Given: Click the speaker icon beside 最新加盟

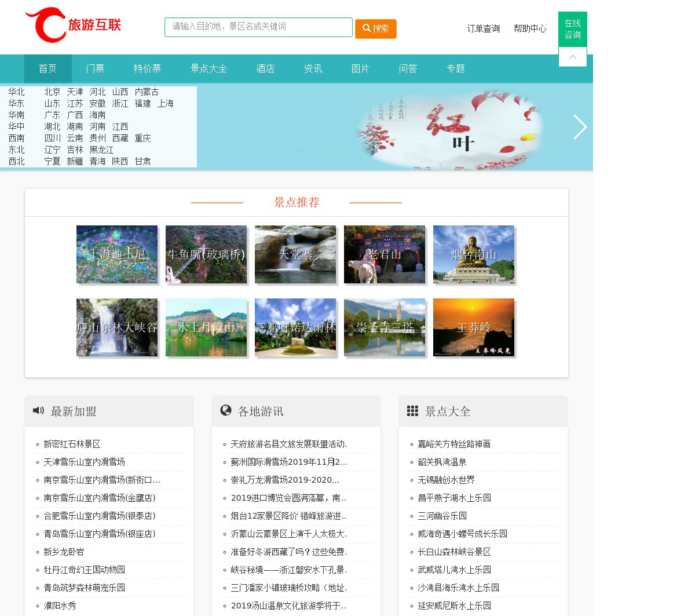Looking at the screenshot, I should [x=38, y=411].
